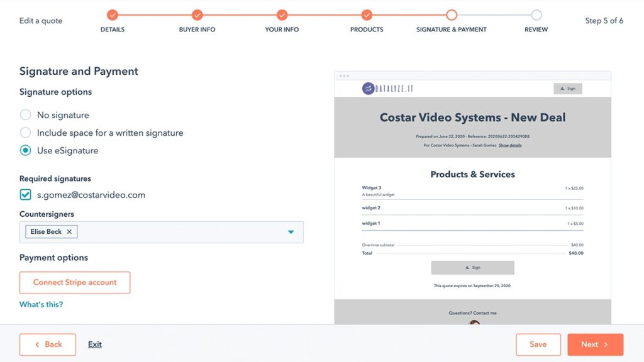Click the DETAILS step label
The height and width of the screenshot is (362, 644).
(112, 29)
